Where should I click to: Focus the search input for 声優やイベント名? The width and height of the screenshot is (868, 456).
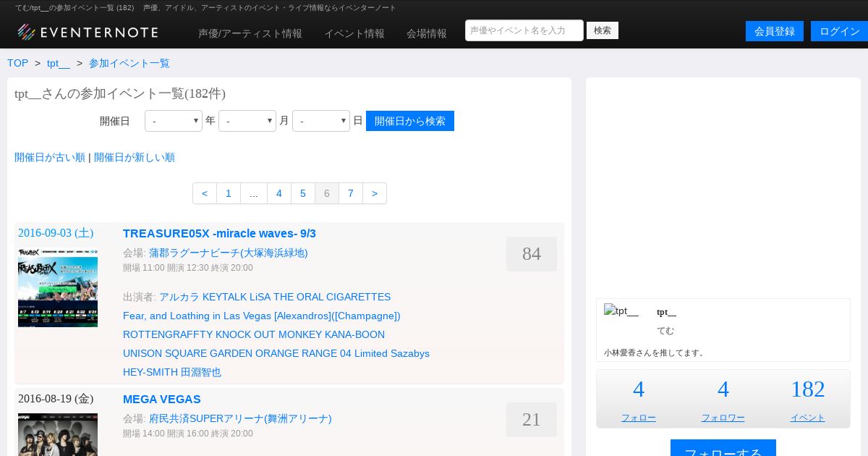pos(524,30)
